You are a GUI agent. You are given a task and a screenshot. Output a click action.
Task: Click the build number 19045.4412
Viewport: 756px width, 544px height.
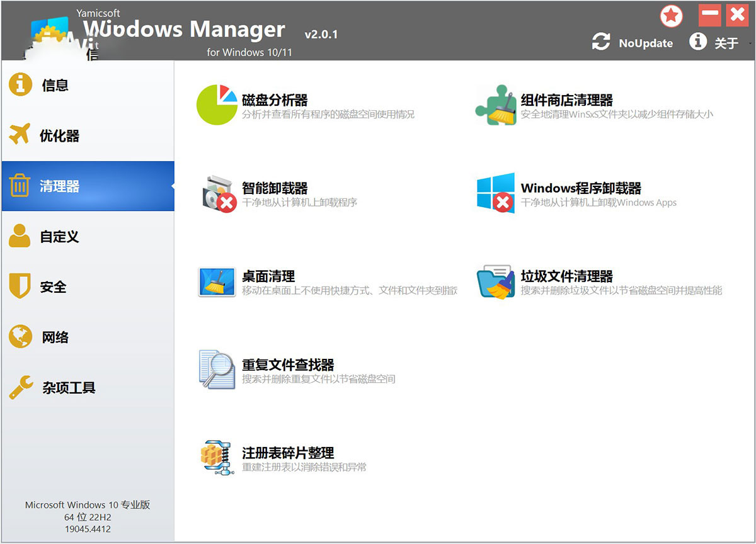88,529
